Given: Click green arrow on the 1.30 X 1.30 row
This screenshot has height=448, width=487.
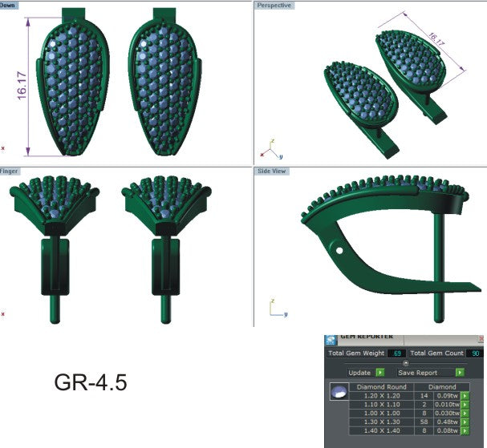Looking at the screenshot, I should pyautogui.click(x=465, y=423).
